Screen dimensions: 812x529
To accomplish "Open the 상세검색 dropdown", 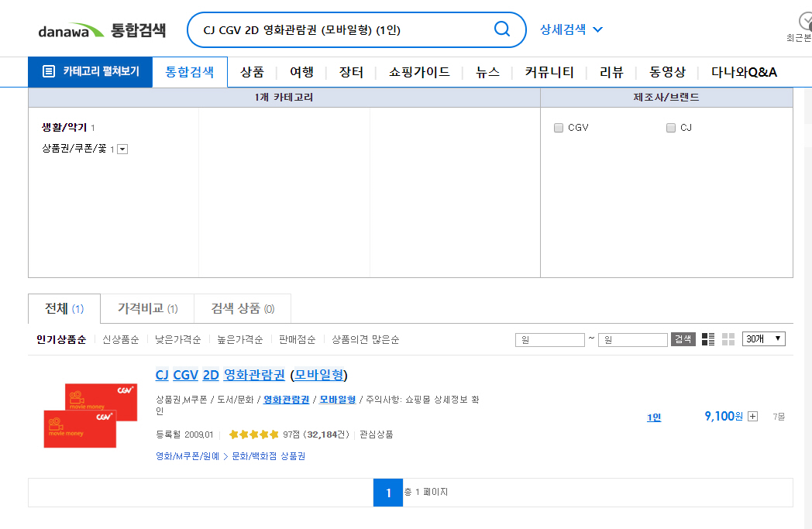I will click(x=571, y=29).
